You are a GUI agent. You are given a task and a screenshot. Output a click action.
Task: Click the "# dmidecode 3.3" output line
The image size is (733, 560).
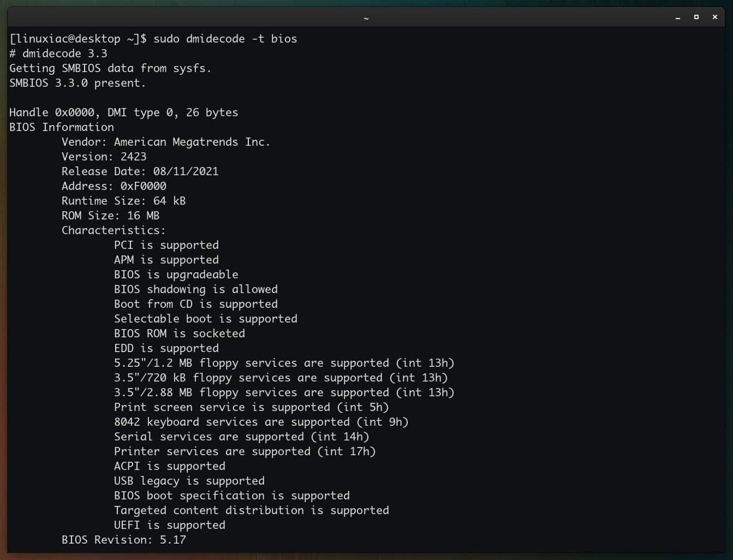point(58,53)
